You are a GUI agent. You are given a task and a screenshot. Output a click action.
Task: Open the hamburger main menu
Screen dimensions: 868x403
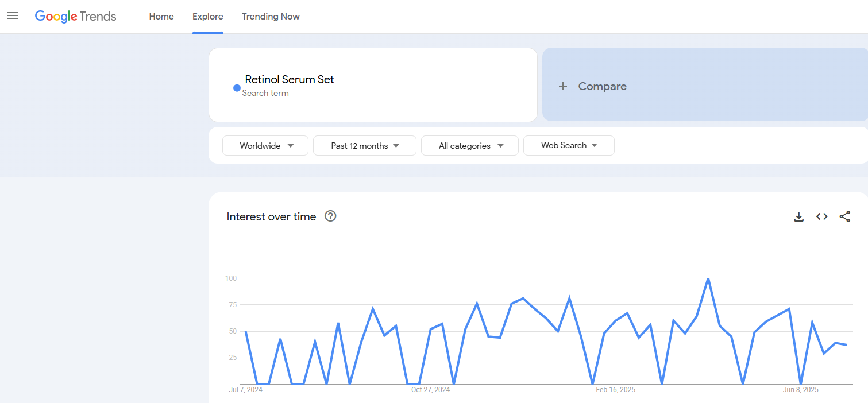[13, 16]
